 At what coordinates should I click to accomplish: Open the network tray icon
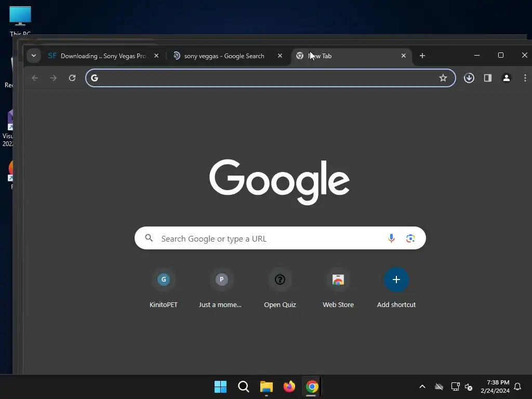[x=455, y=387]
